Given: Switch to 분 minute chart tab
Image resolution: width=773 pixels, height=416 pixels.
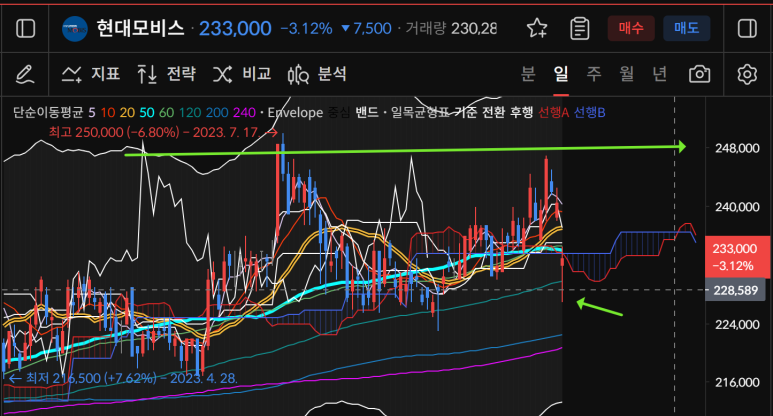Looking at the screenshot, I should tap(528, 74).
